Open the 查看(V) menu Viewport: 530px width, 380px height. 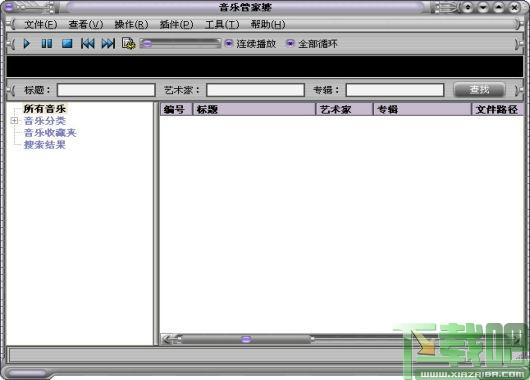86,24
